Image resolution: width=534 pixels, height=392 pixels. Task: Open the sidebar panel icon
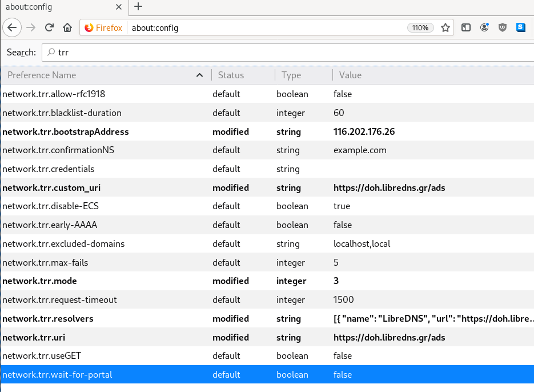[x=466, y=27]
